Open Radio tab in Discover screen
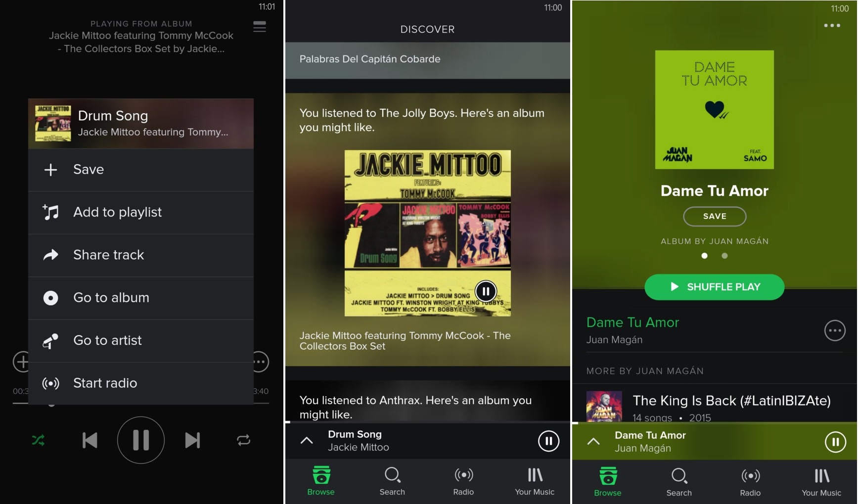Image resolution: width=859 pixels, height=504 pixels. click(463, 481)
